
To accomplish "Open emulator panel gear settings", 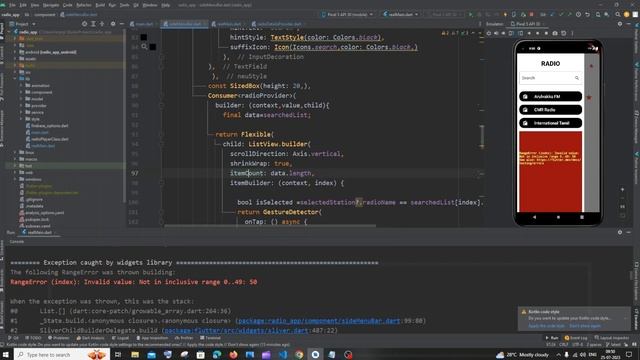I will pyautogui.click(x=620, y=24).
